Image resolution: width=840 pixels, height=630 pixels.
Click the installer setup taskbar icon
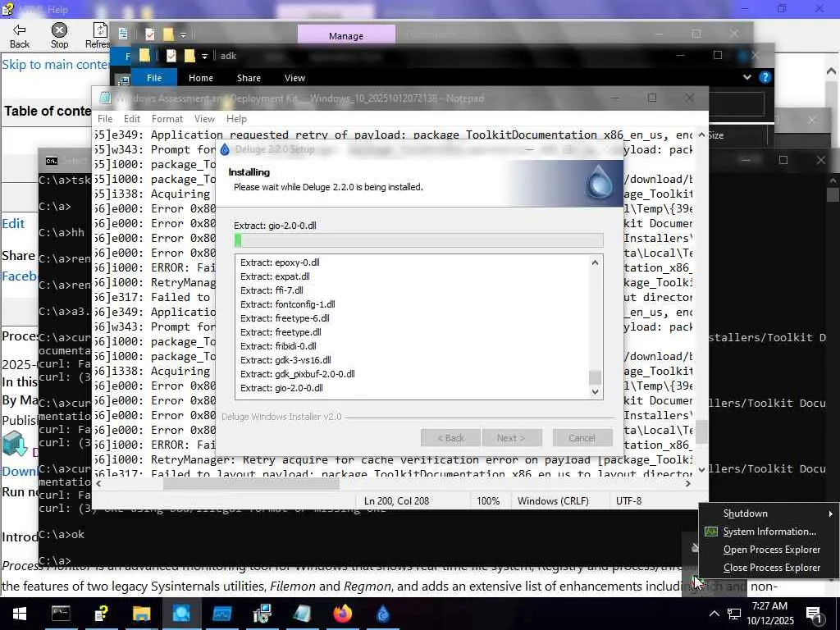[x=262, y=614]
